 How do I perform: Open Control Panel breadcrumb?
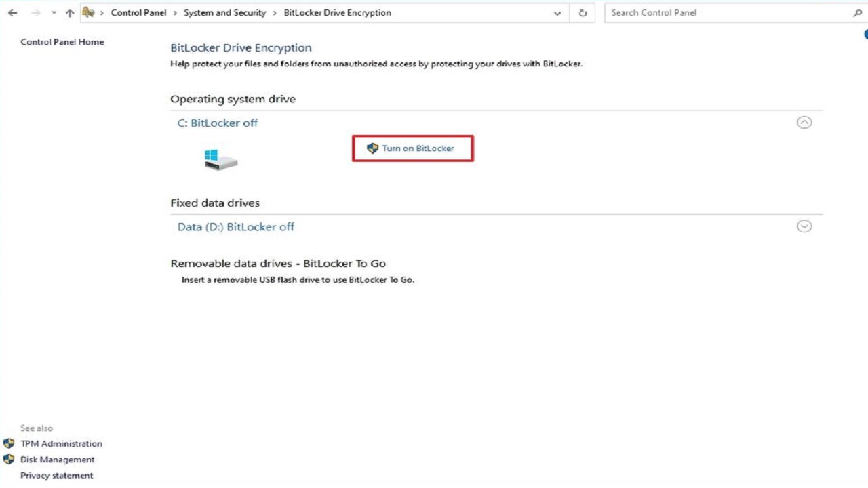[138, 12]
